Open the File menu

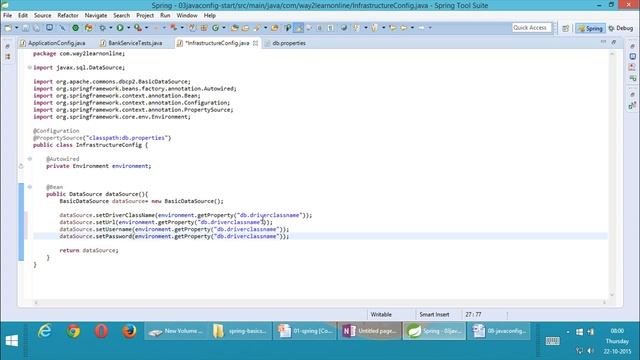(7, 16)
